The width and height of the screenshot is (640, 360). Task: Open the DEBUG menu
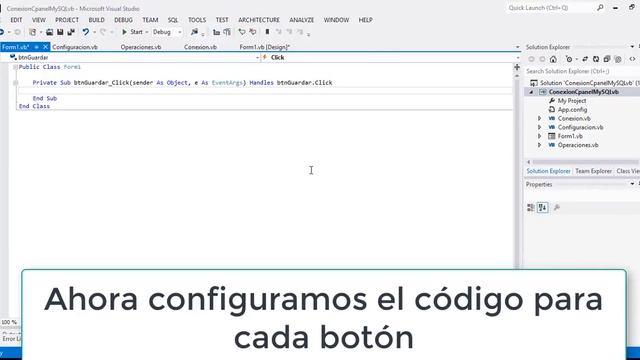pyautogui.click(x=123, y=20)
